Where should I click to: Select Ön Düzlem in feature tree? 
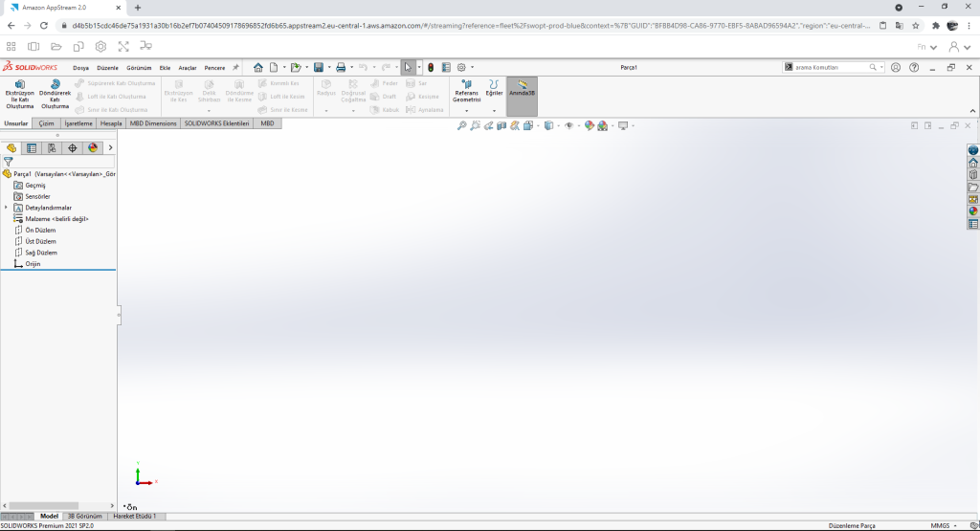tap(40, 231)
